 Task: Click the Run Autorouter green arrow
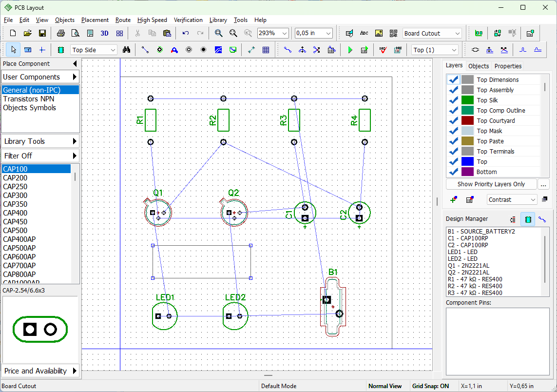coord(350,50)
